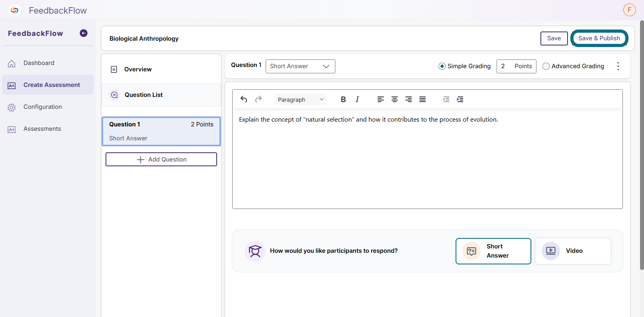
Task: Click the Question List chat icon
Action: pyautogui.click(x=114, y=95)
